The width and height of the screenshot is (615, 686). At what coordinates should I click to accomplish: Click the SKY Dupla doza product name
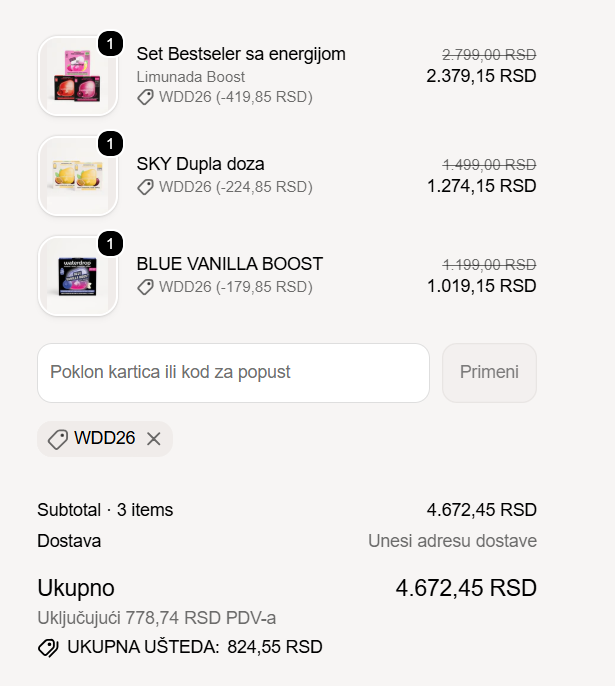pos(200,164)
